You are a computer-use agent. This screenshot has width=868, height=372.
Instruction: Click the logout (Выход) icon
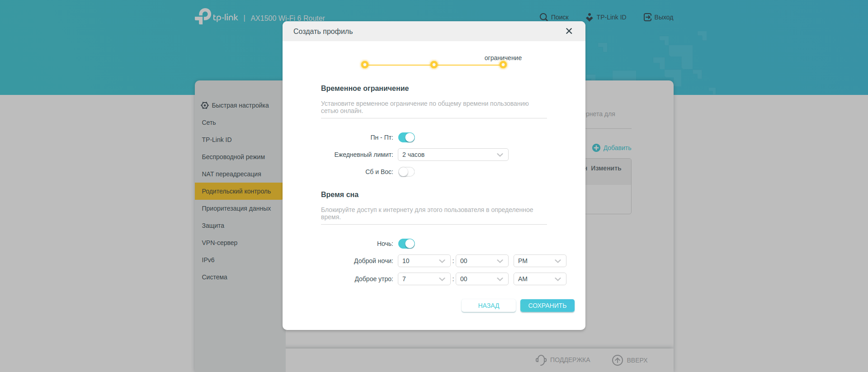pyautogui.click(x=647, y=17)
